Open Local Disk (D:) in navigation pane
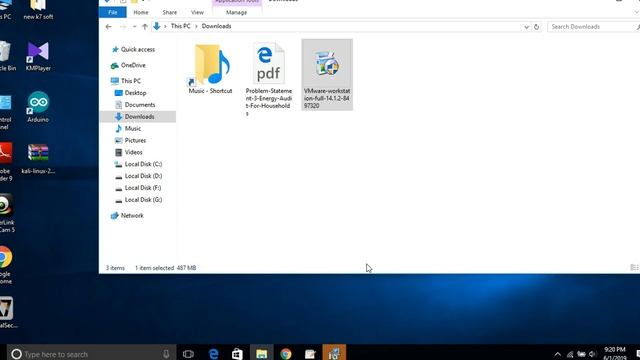 pos(143,176)
